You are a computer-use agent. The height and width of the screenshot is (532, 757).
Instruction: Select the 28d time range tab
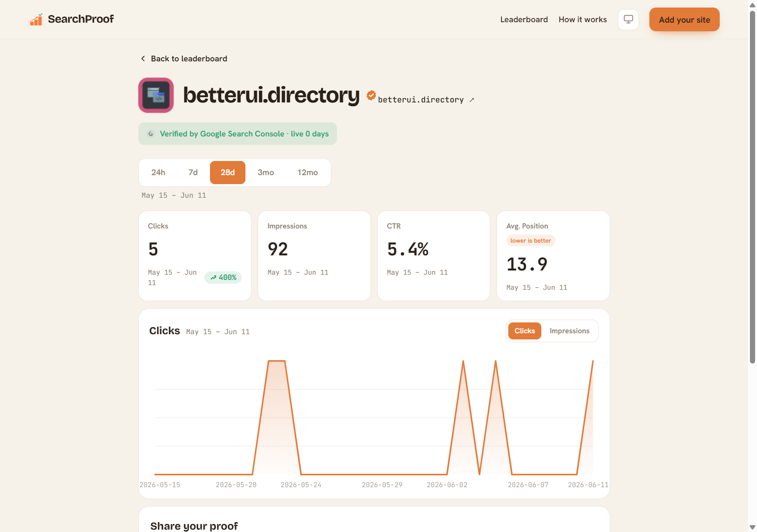(227, 172)
